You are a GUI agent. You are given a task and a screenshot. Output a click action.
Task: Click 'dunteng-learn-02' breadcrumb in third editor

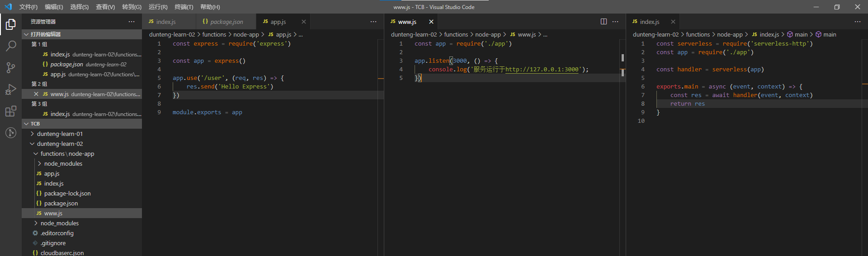coord(656,34)
